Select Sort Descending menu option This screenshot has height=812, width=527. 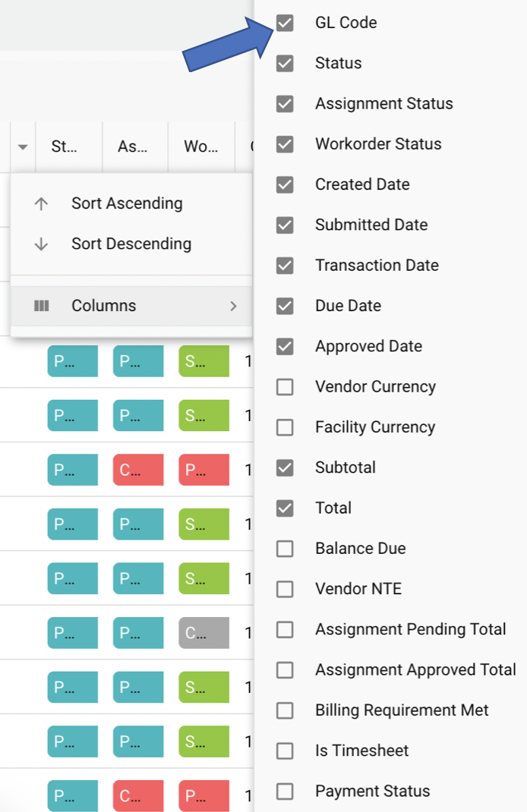(x=131, y=244)
